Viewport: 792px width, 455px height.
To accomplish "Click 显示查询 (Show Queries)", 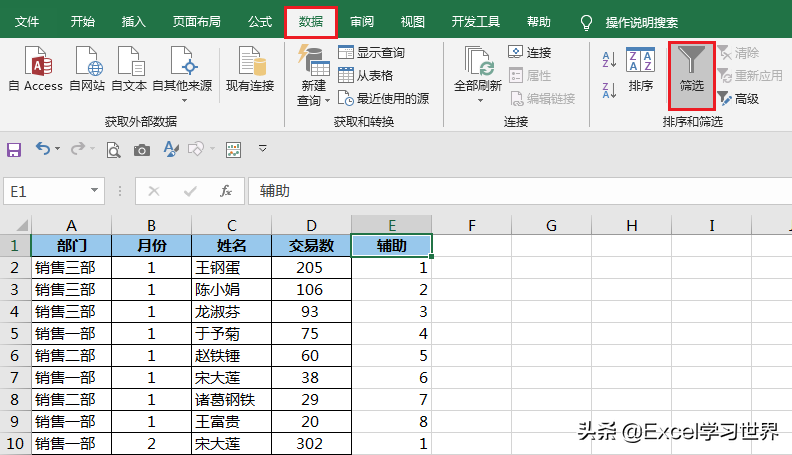I will click(372, 53).
